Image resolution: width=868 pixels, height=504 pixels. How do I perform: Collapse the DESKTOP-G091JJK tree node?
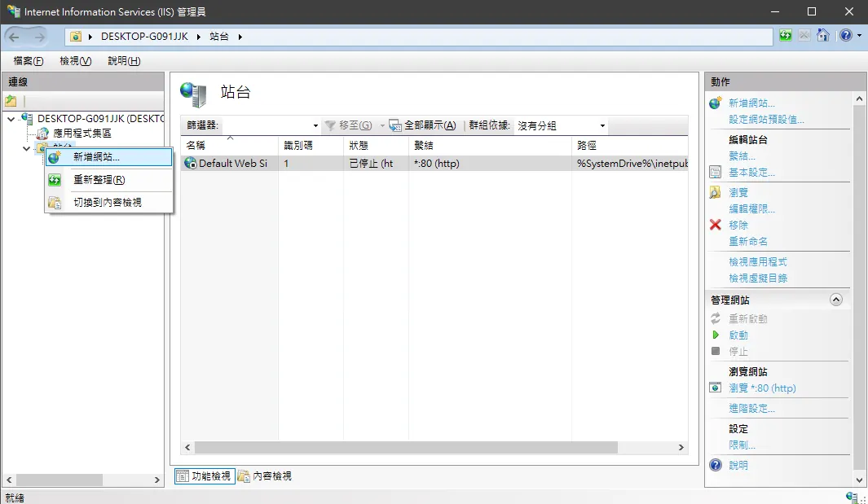(11, 119)
